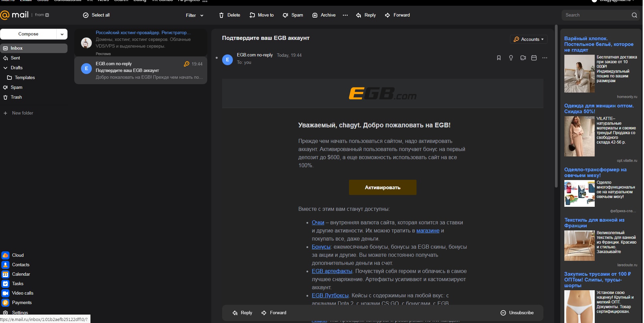Toggle Select all messages
The height and width of the screenshot is (323, 644).
point(96,15)
